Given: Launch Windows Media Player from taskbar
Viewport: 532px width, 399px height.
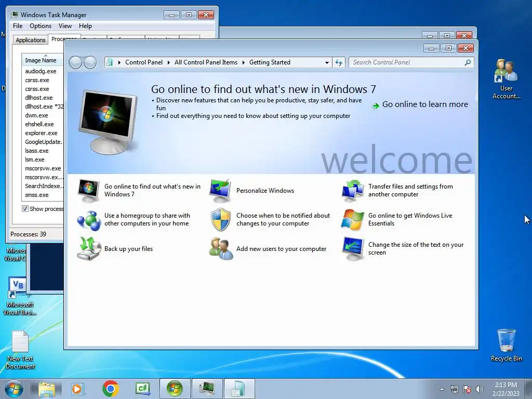Looking at the screenshot, I should click(x=77, y=389).
